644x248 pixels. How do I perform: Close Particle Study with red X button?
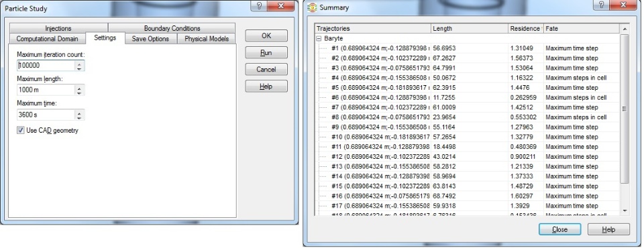point(280,6)
